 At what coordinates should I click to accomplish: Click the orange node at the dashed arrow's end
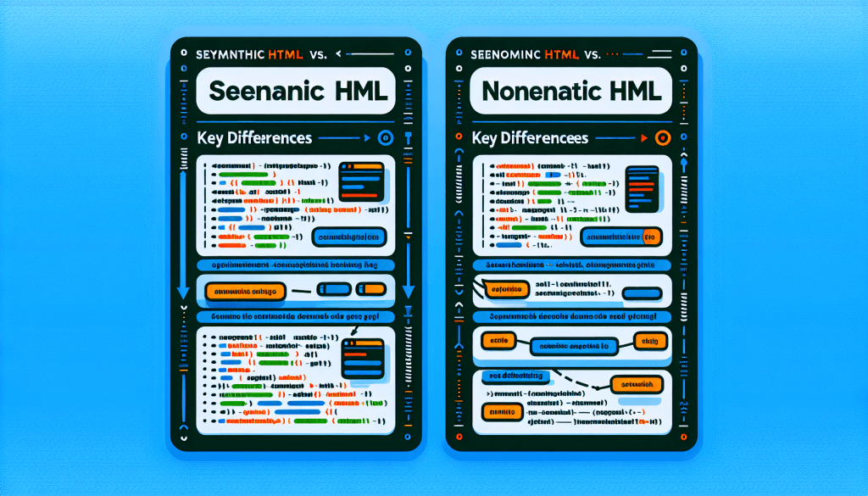pyautogui.click(x=637, y=384)
